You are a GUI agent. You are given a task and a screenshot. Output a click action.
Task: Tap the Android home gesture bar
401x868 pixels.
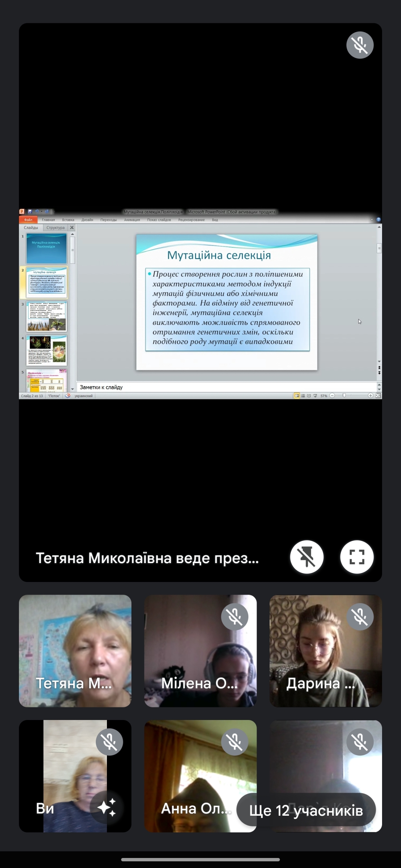pos(200,859)
